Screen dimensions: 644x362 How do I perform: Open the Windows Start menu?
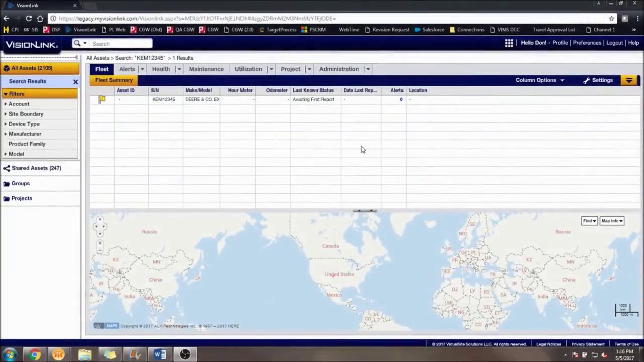[x=10, y=355]
